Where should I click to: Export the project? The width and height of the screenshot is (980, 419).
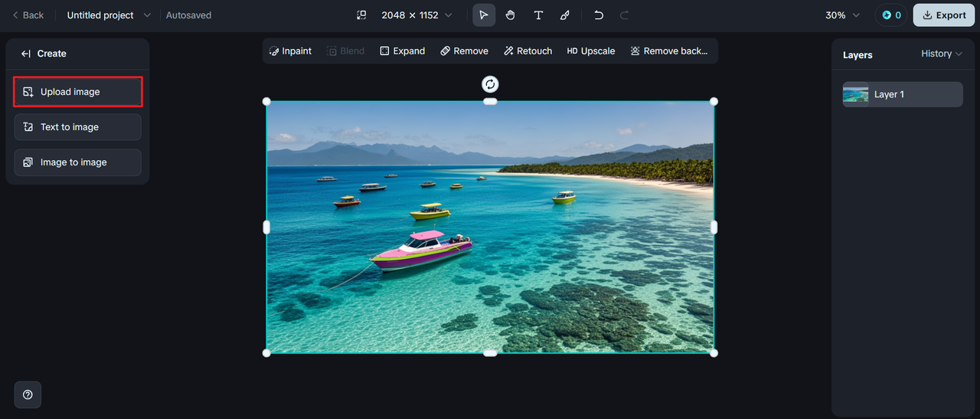pyautogui.click(x=944, y=15)
